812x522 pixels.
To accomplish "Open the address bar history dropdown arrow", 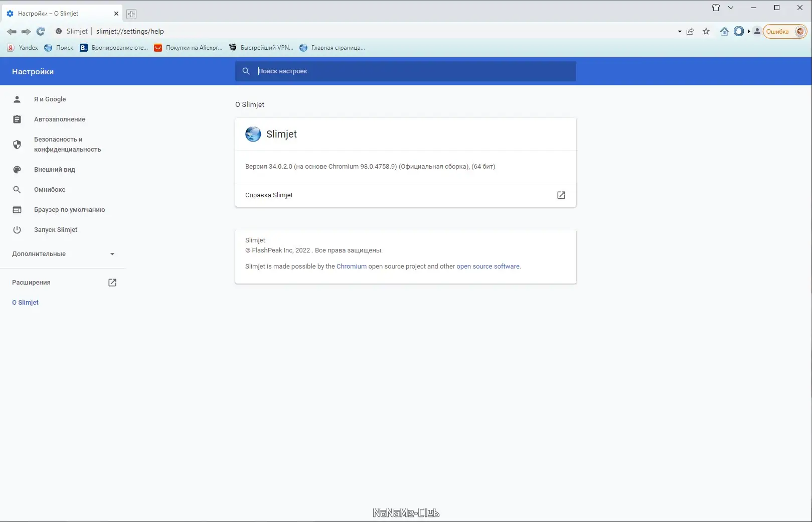I will (680, 32).
